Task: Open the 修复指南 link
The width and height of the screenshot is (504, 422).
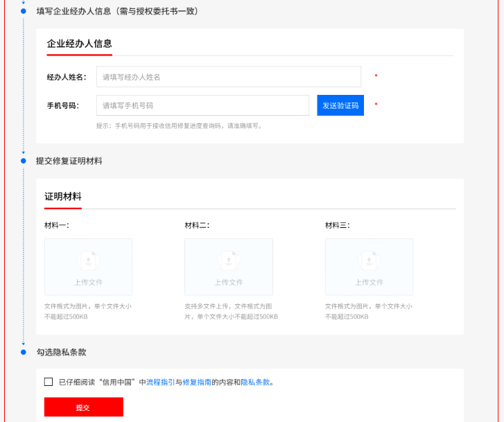Action: click(x=196, y=382)
